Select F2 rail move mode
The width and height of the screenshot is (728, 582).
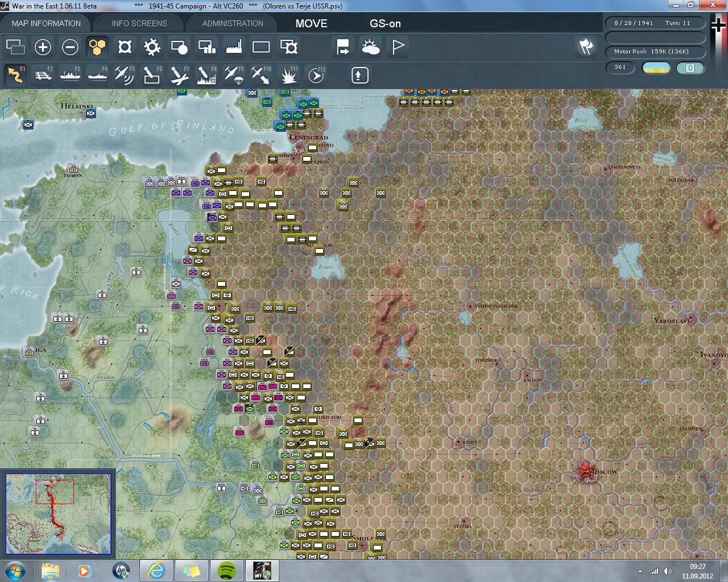[43, 75]
